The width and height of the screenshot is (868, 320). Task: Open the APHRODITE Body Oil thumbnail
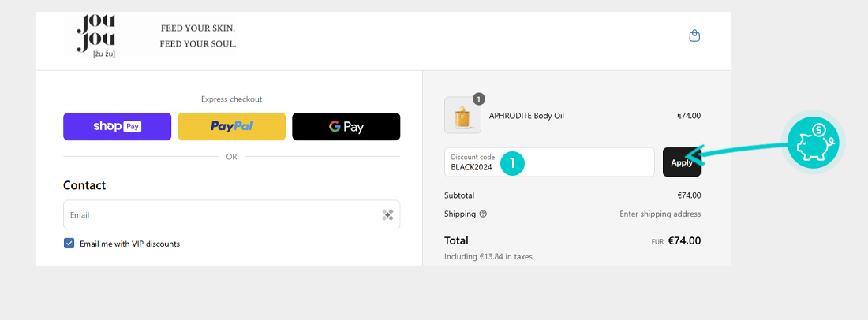click(462, 116)
